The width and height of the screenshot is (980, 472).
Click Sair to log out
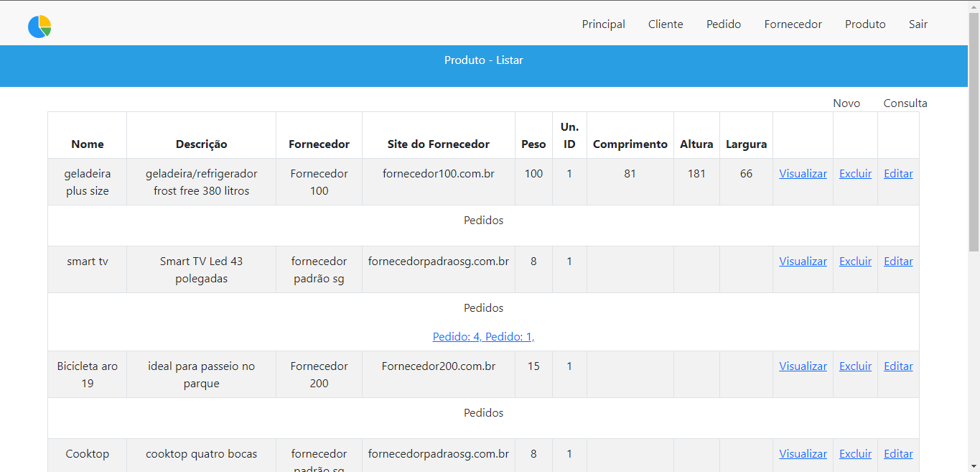click(918, 24)
